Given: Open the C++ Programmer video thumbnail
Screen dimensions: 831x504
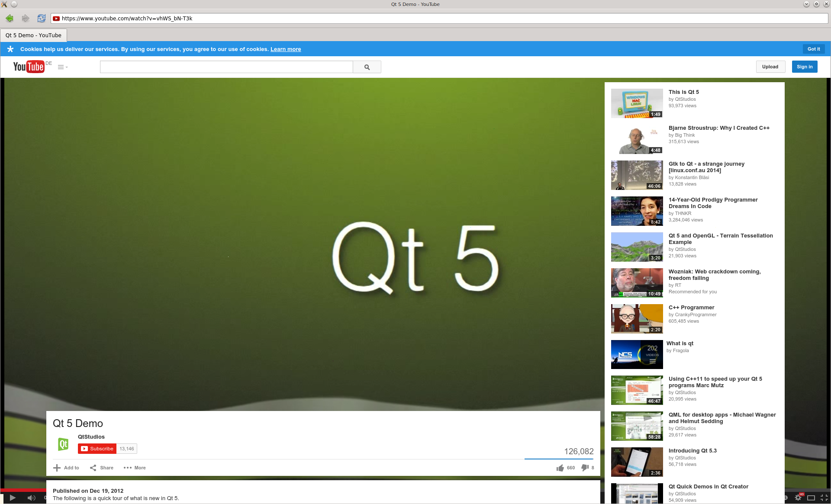Looking at the screenshot, I should tap(637, 319).
